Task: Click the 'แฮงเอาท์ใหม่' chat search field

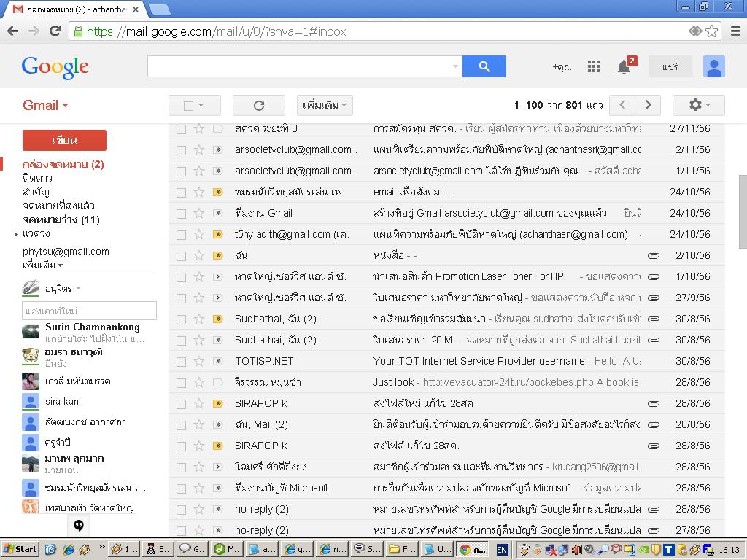Action: pos(89,311)
